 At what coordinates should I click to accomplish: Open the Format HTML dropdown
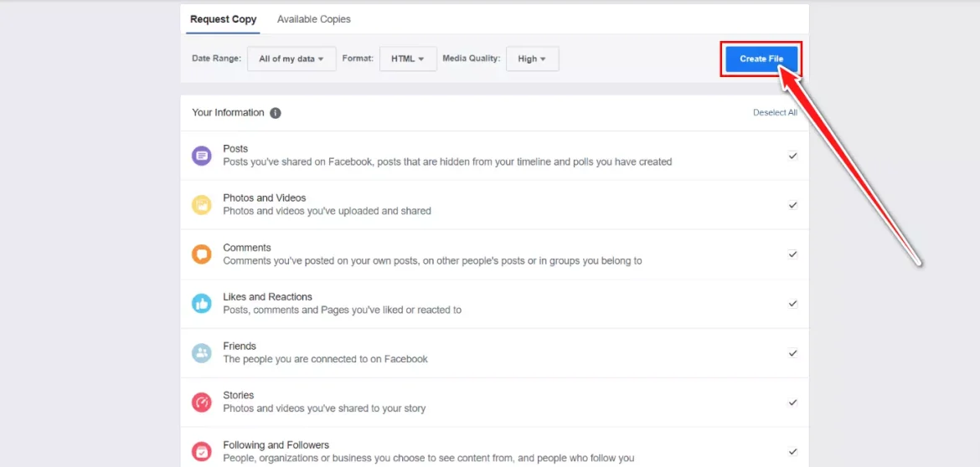(408, 59)
